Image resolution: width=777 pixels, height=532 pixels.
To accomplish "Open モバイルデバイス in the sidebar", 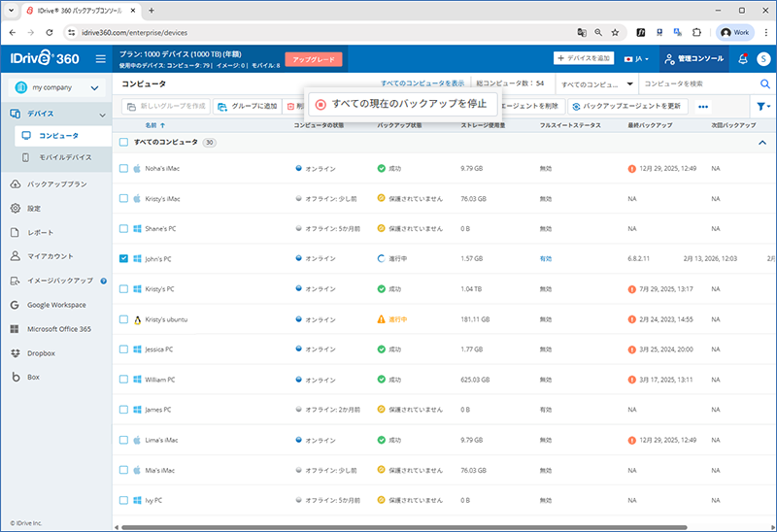I will point(65,156).
